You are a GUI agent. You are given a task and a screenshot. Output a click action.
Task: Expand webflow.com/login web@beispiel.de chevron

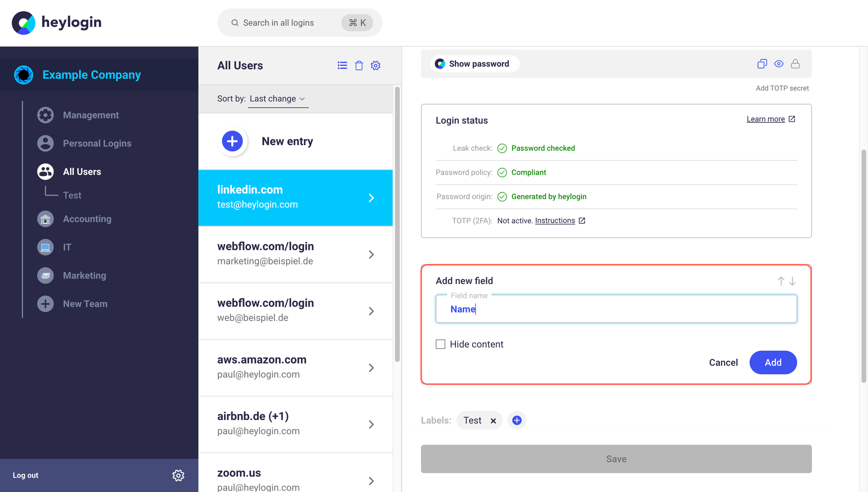click(371, 311)
